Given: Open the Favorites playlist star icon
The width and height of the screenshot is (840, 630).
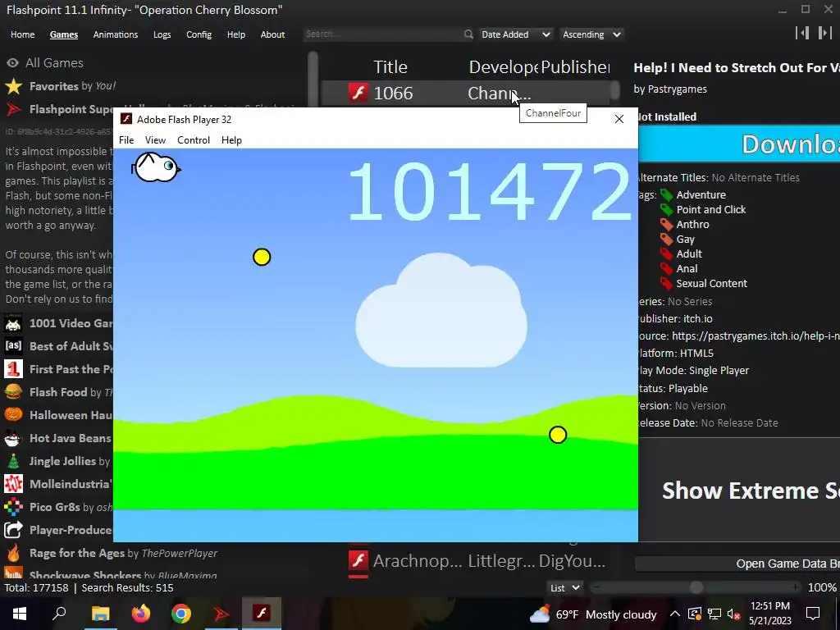Looking at the screenshot, I should [13, 86].
